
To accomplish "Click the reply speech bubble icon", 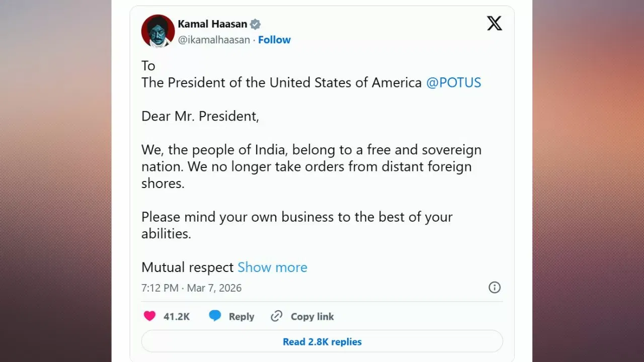I will click(x=215, y=316).
